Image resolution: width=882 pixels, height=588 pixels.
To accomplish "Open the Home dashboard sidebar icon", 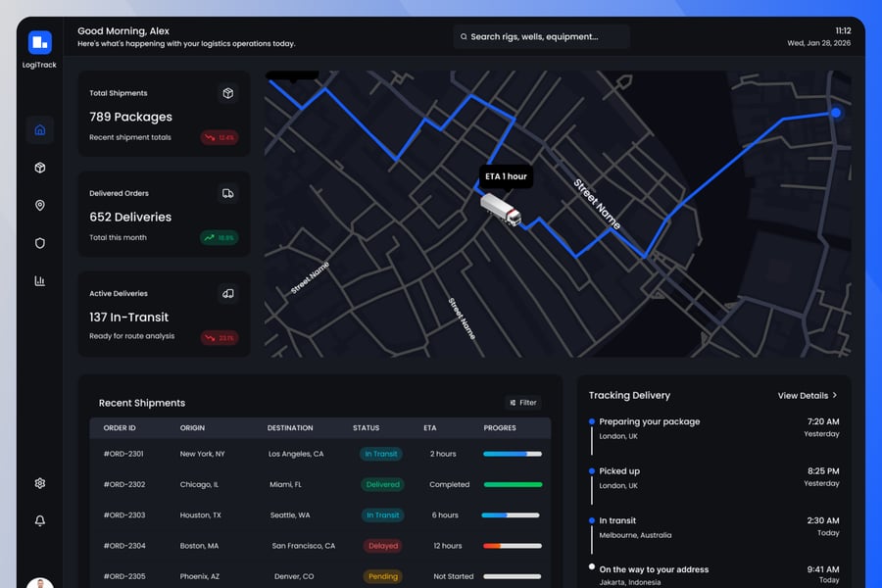I will click(40, 129).
